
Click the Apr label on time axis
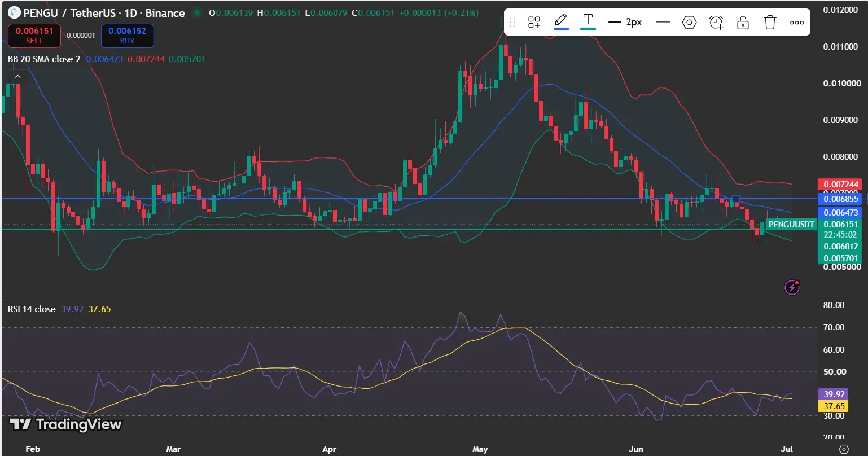(x=329, y=449)
